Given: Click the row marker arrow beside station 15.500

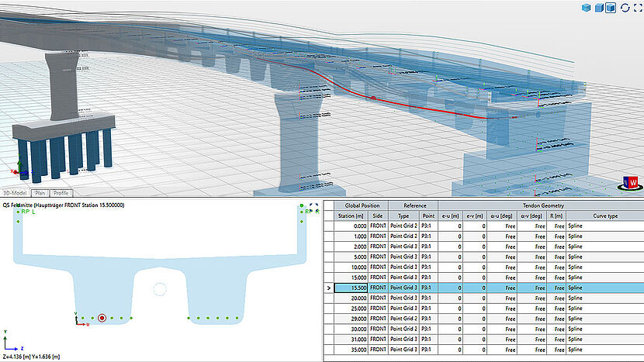Looking at the screenshot, I should (x=329, y=287).
